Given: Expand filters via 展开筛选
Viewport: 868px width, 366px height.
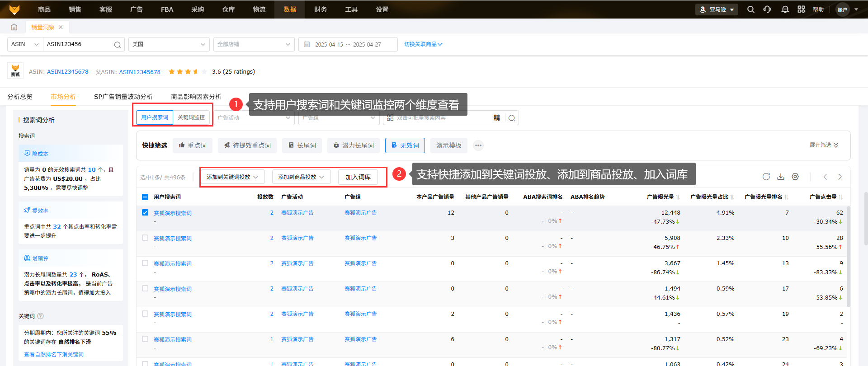Looking at the screenshot, I should tap(824, 145).
